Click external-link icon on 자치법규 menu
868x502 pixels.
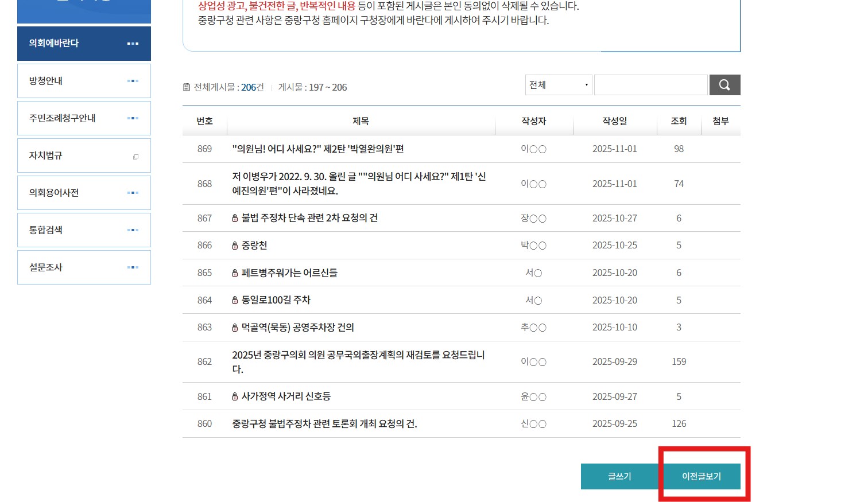point(135,157)
